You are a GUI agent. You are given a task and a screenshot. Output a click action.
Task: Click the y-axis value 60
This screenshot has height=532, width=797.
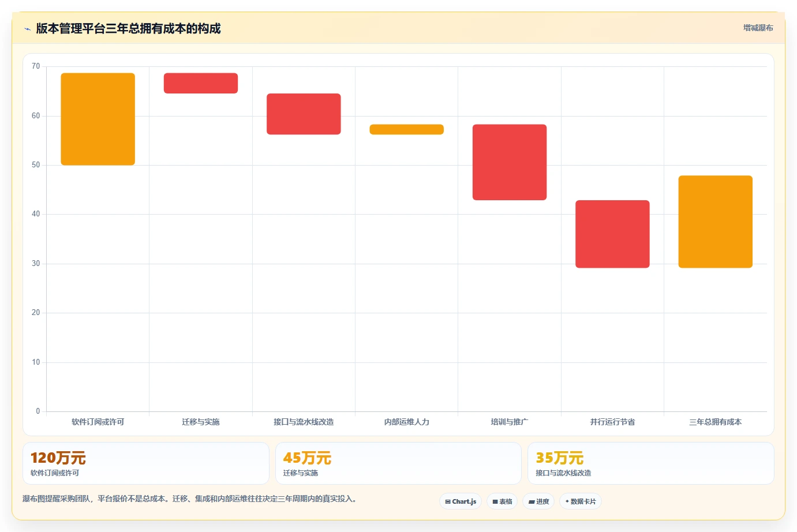point(36,116)
